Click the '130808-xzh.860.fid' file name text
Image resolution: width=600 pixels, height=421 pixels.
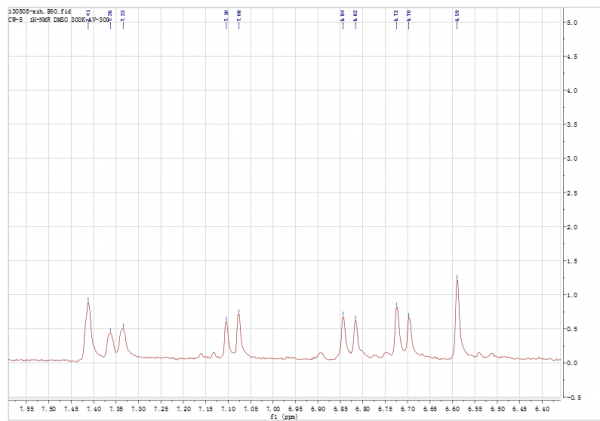[x=39, y=12]
